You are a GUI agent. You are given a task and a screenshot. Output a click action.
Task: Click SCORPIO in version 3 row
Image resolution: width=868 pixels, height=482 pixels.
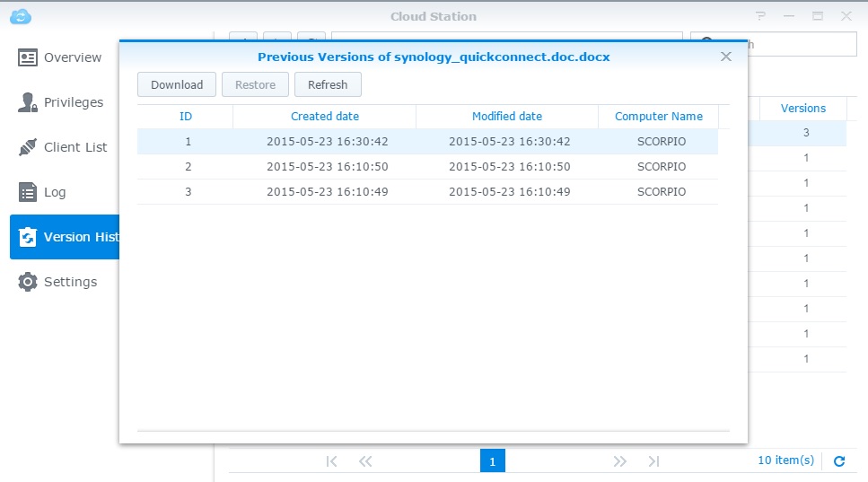click(x=662, y=191)
